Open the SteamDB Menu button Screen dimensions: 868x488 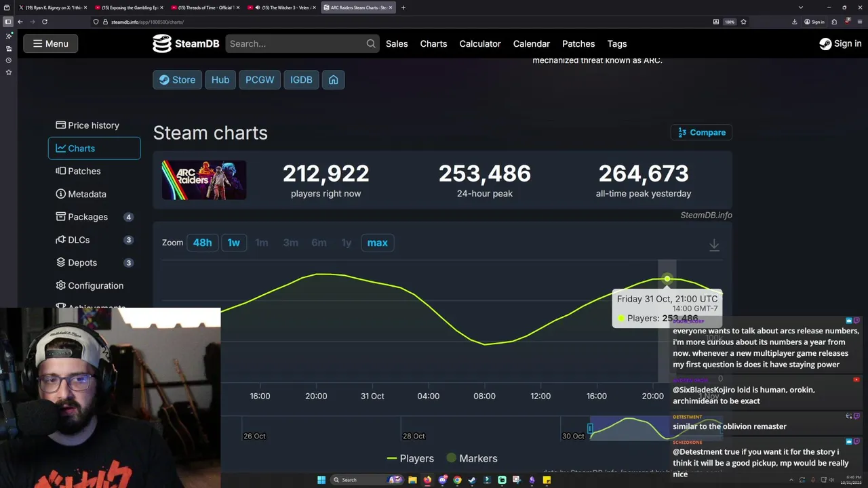51,43
